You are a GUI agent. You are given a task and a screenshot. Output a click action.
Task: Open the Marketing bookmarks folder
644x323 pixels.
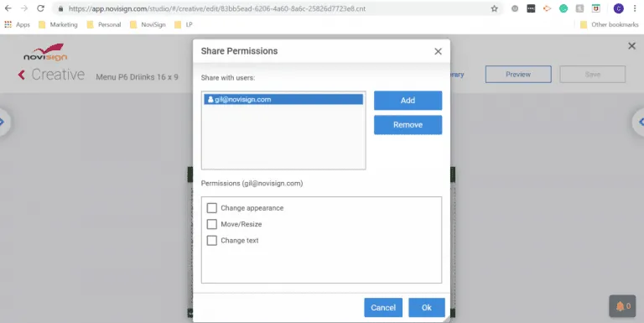click(x=58, y=24)
